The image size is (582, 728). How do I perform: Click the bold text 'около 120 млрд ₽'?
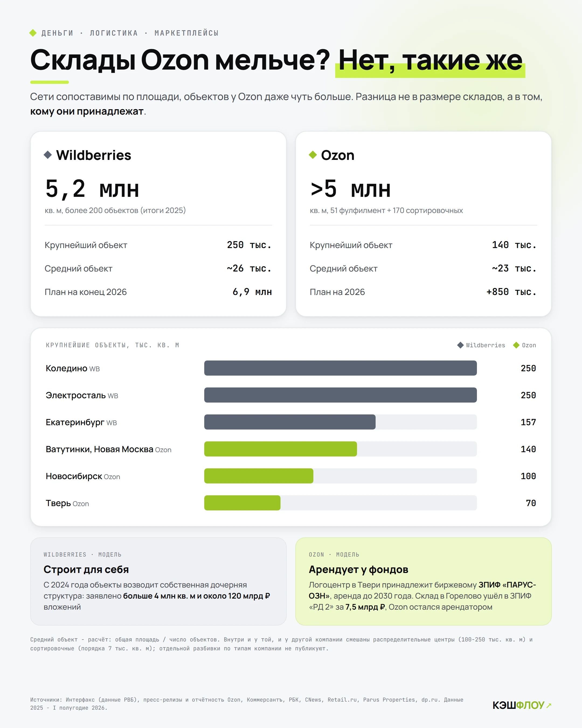[x=237, y=596]
